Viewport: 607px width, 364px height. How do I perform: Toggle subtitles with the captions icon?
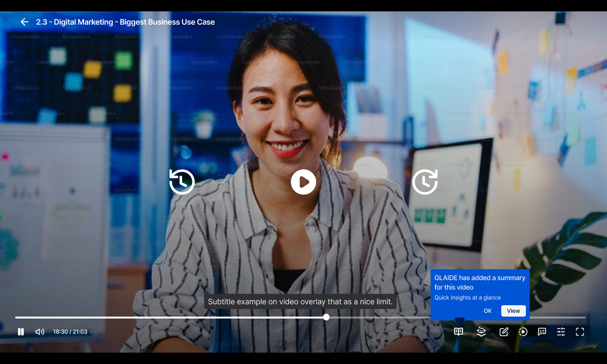tap(542, 332)
